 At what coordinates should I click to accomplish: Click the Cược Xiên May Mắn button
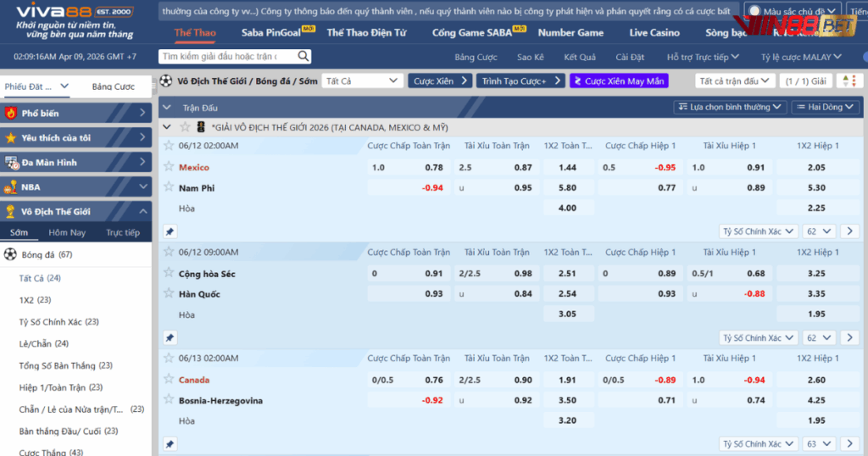click(619, 81)
